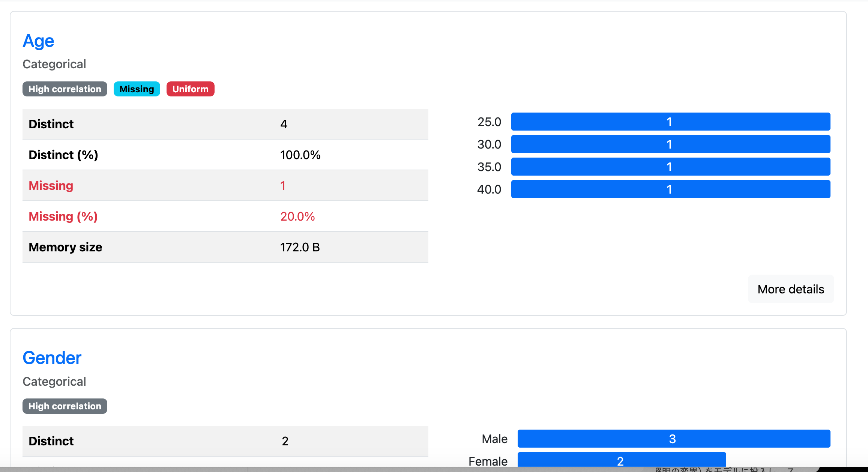Click the Female frequency bar
This screenshot has height=472, width=868.
[x=622, y=460]
